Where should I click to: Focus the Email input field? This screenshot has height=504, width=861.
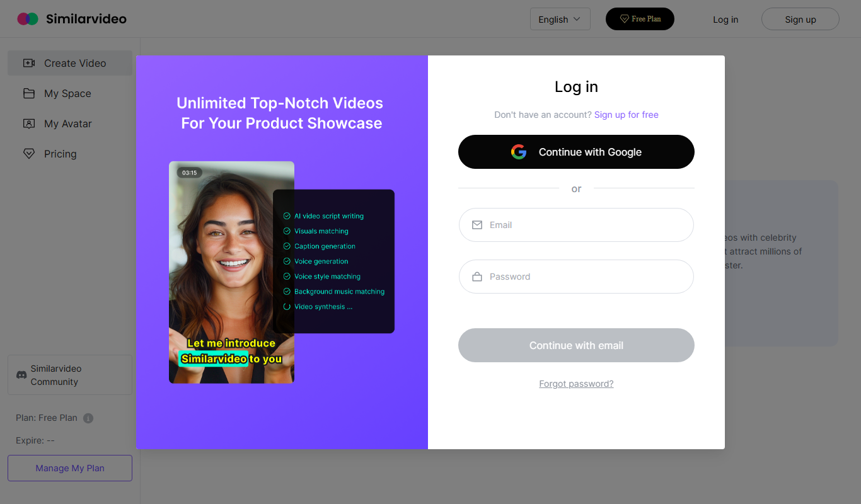(x=576, y=225)
